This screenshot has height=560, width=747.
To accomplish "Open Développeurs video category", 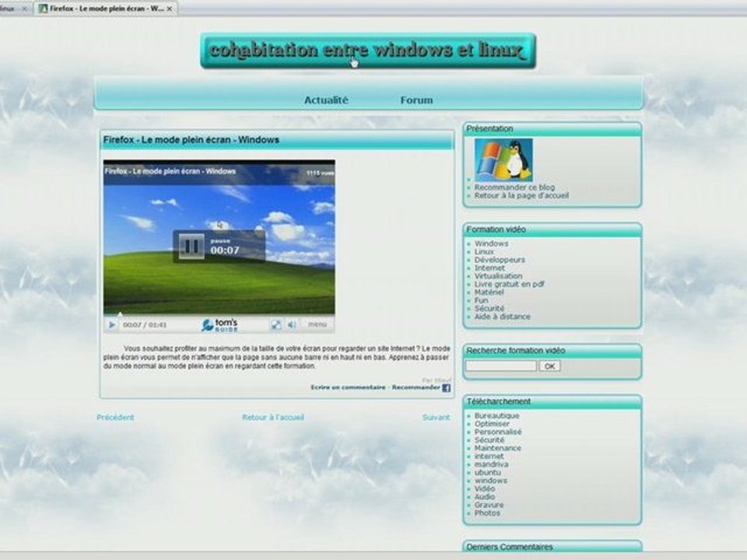I will [x=500, y=260].
